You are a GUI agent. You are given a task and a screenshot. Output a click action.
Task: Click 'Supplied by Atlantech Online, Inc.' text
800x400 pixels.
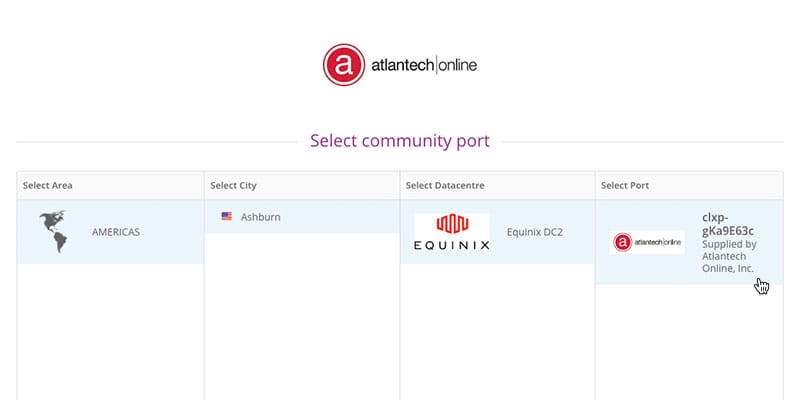729,256
